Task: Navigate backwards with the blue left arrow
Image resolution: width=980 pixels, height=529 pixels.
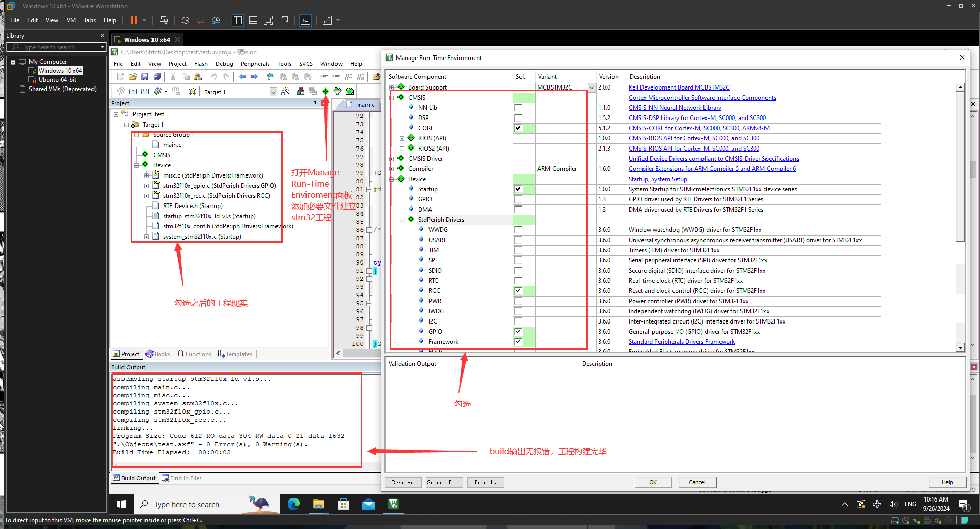Action: point(242,77)
